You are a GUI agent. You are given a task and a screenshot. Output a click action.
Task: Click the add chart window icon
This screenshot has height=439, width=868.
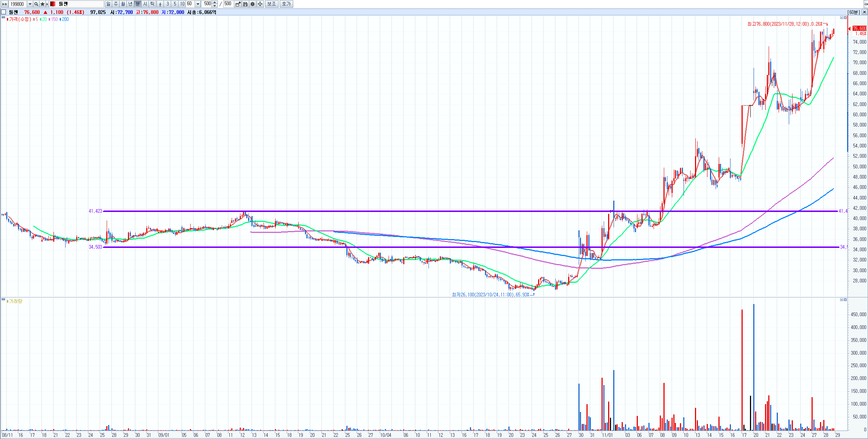coord(238,4)
